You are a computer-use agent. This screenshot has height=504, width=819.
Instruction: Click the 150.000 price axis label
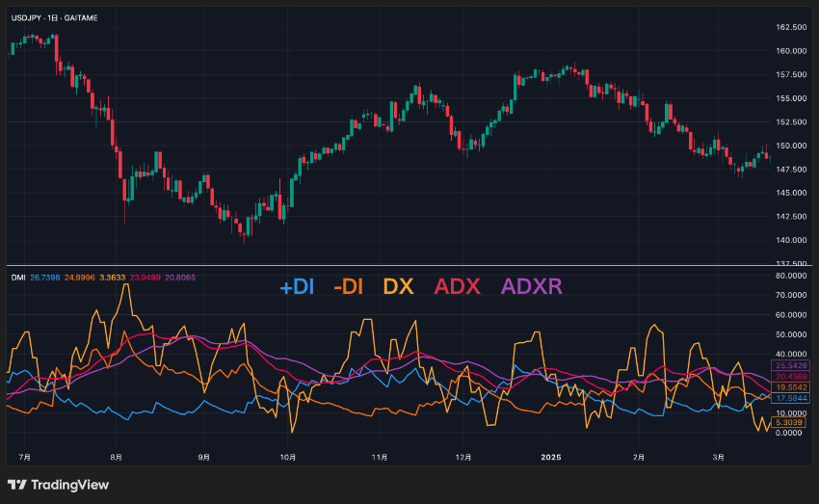pyautogui.click(x=791, y=146)
